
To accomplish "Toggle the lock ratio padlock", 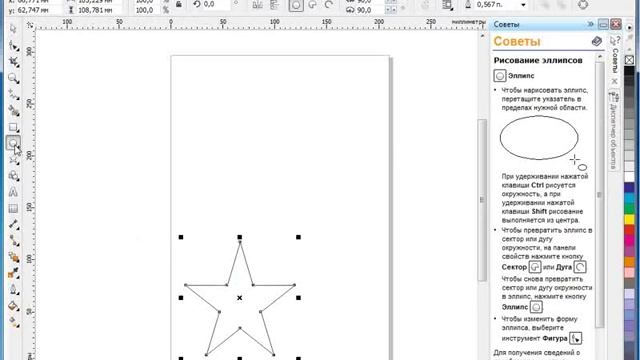I will point(179,4).
